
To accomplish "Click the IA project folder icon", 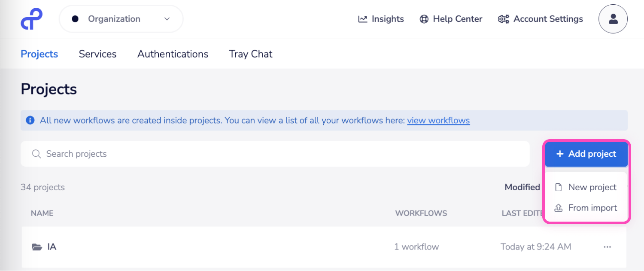I will click(37, 247).
